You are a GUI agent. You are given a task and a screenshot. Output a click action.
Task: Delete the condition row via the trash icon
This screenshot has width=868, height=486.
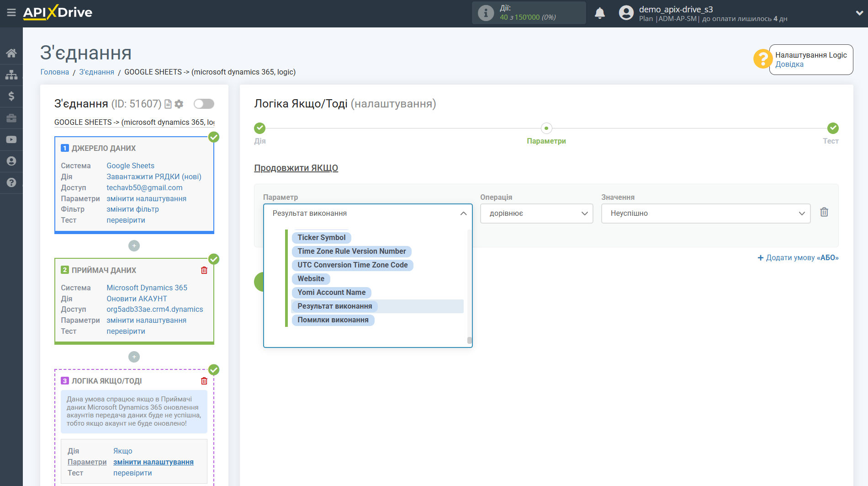coord(824,212)
